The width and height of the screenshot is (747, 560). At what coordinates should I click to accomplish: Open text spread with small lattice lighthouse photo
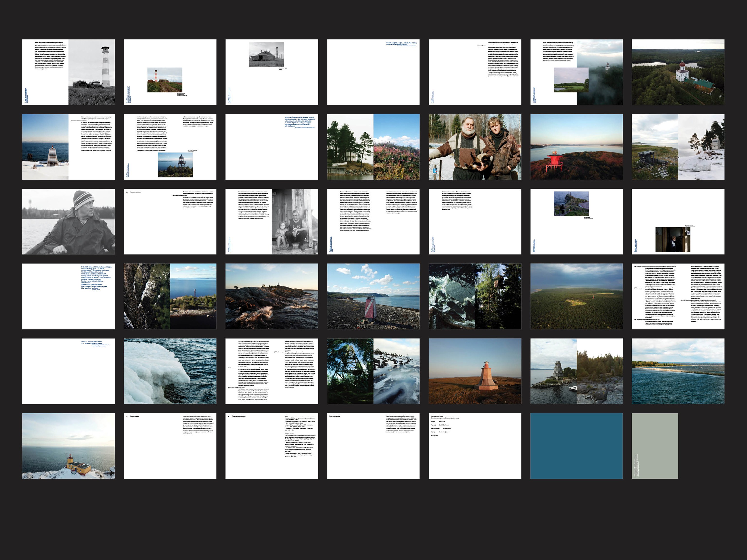tap(170, 147)
